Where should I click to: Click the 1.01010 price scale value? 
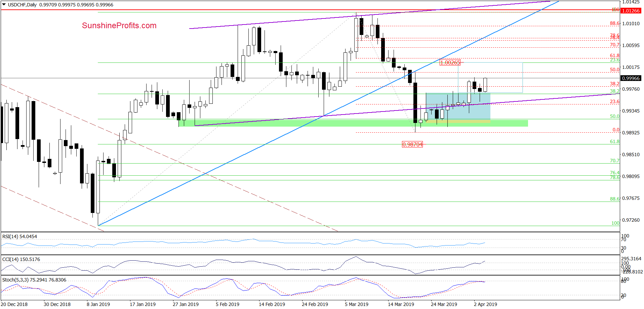click(x=631, y=24)
